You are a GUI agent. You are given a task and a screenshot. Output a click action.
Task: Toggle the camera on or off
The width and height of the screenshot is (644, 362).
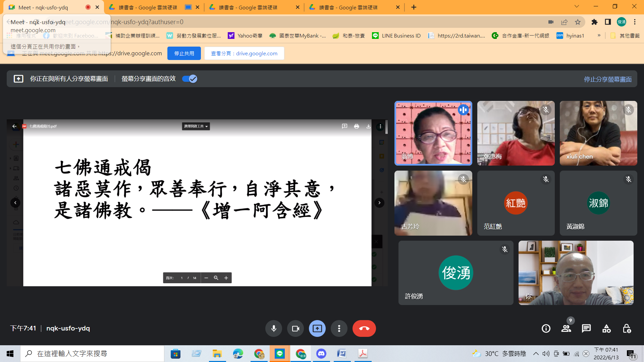click(296, 328)
